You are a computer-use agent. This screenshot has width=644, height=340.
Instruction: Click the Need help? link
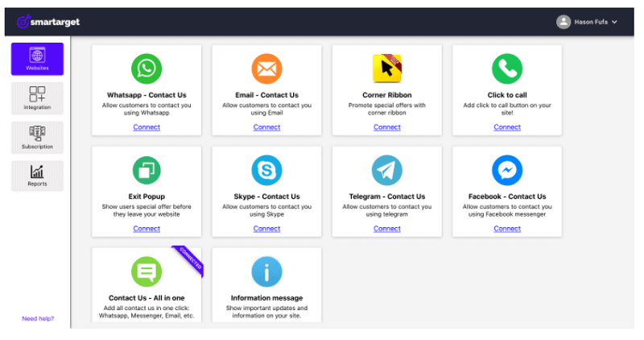tap(38, 319)
